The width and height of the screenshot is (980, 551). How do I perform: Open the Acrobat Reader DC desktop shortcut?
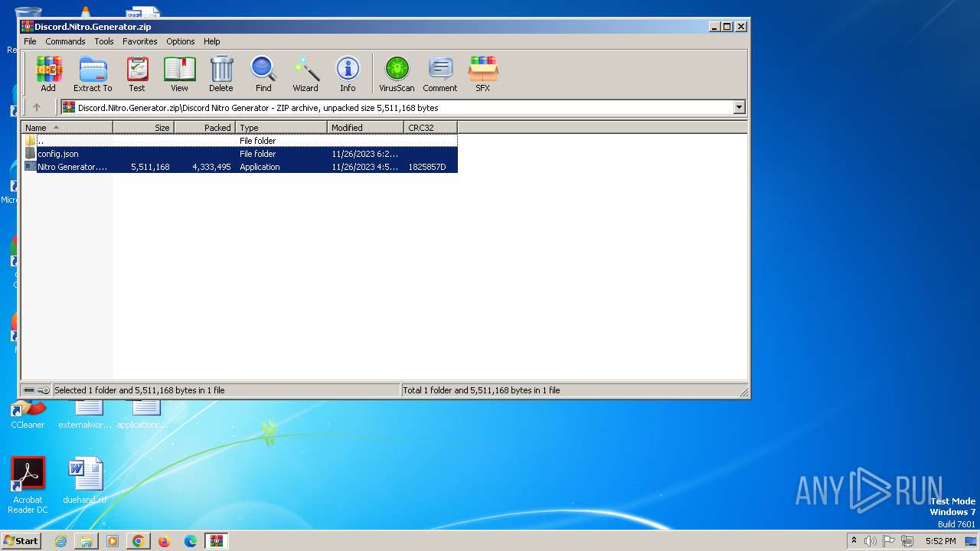click(28, 485)
